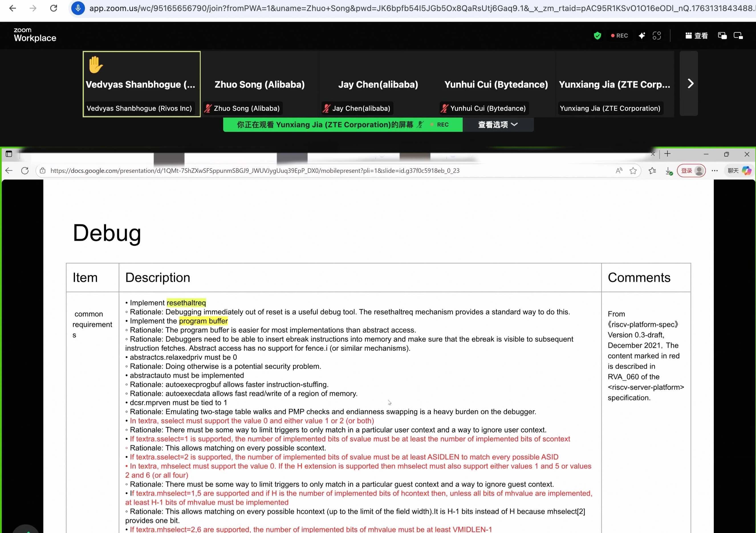Click the Jay Chen(alibaba) participant tile
756x533 pixels.
pos(378,84)
